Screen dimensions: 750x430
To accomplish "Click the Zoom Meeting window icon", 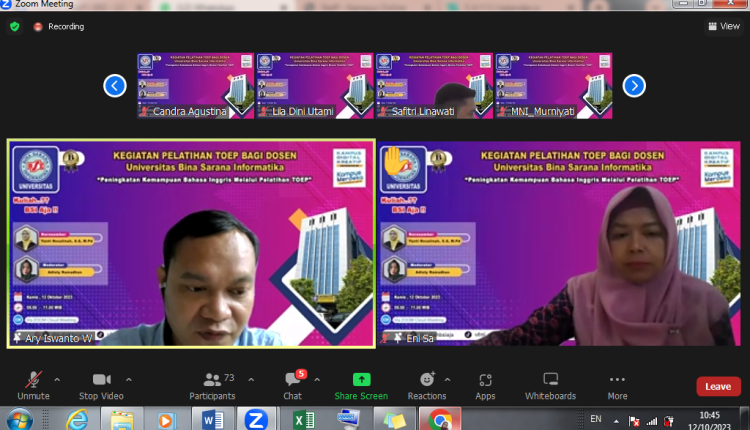I will [x=6, y=4].
